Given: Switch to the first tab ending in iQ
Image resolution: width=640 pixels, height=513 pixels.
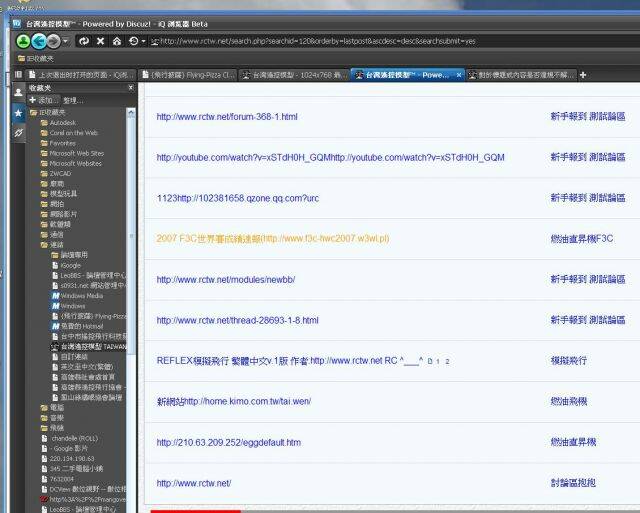Looking at the screenshot, I should click(81, 75).
